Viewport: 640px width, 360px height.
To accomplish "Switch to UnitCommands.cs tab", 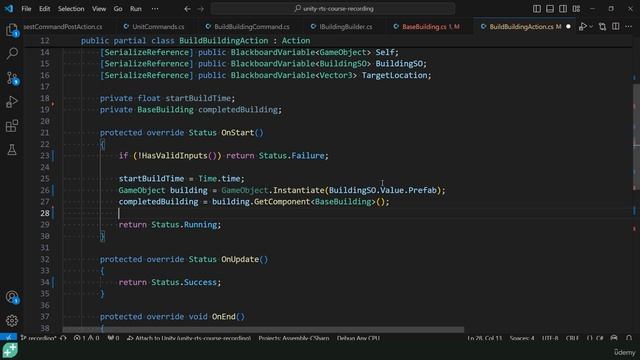I will [154, 27].
